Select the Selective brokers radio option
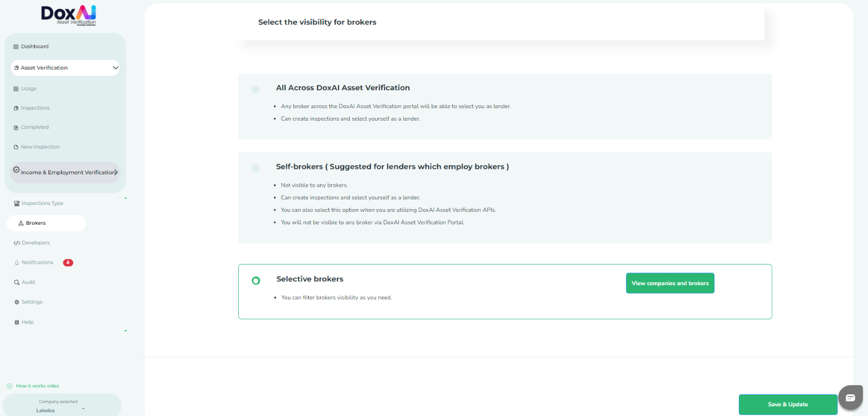Screen dimensions: 868x416 click(x=256, y=281)
